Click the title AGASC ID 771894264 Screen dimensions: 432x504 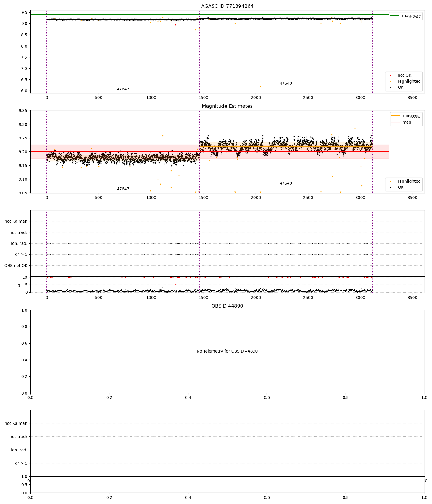[227, 6]
